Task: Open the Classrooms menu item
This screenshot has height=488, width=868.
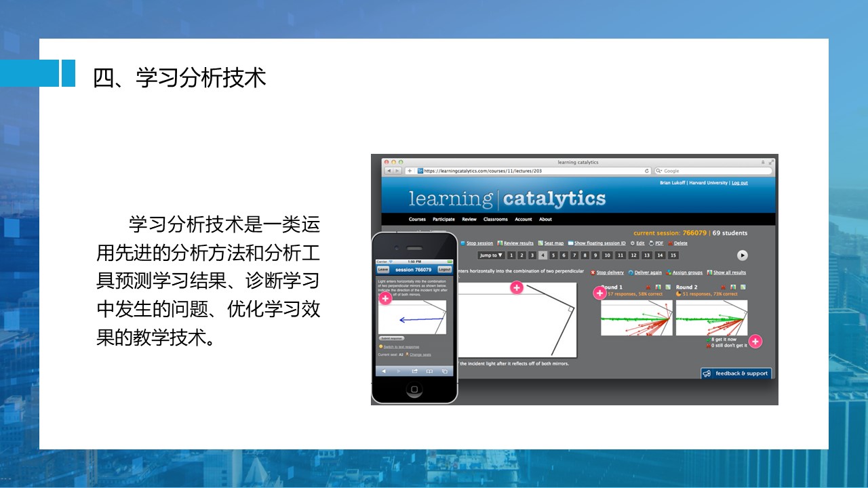Action: point(495,220)
